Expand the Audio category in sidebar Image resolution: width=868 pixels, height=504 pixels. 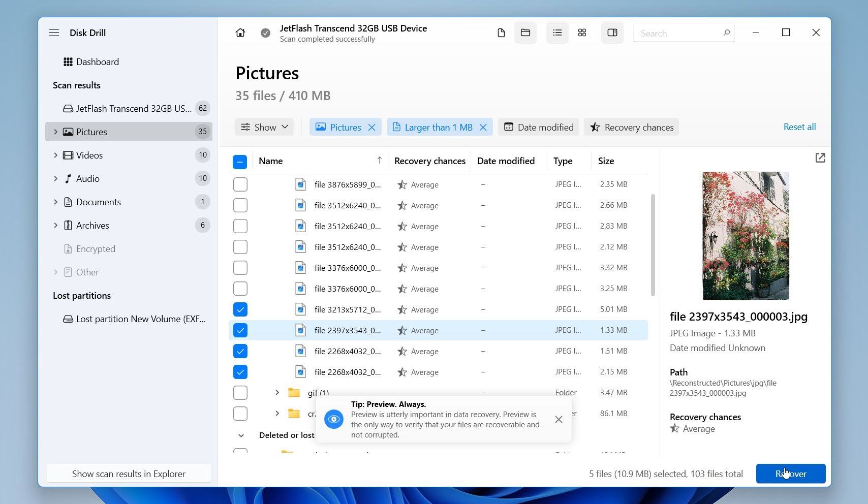[x=55, y=178]
